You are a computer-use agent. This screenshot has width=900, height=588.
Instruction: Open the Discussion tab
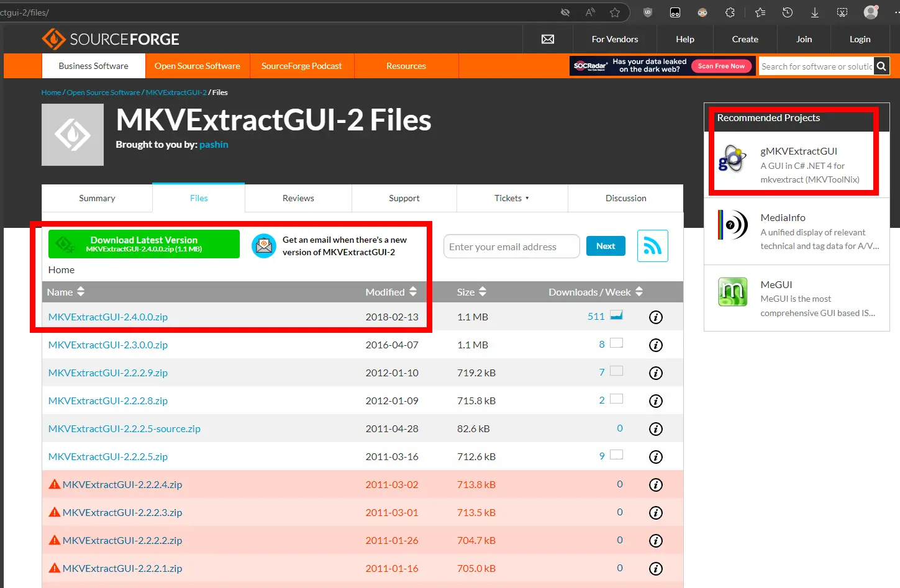tap(626, 198)
